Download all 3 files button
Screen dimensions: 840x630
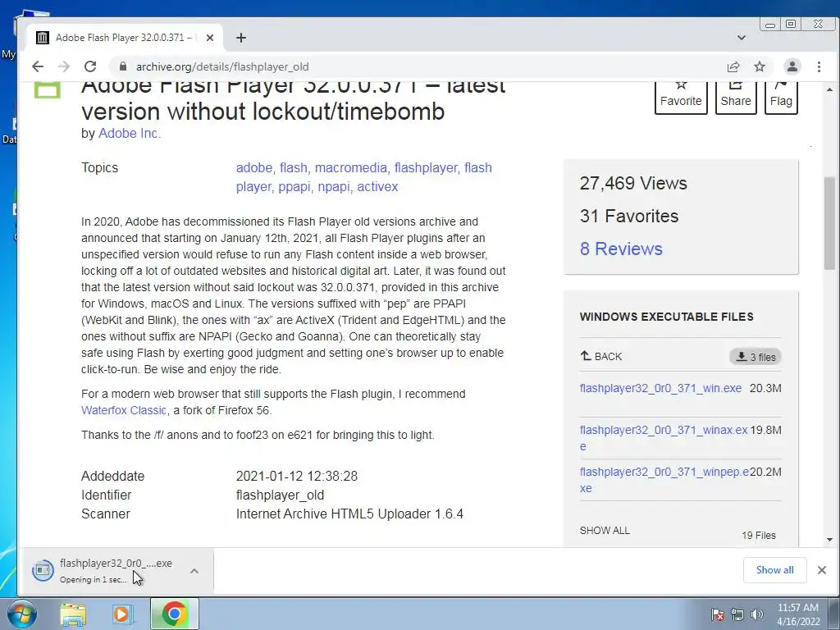click(756, 357)
